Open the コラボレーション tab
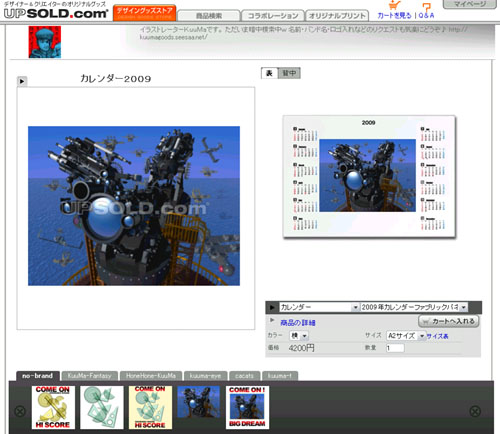The image size is (500, 434). point(272,16)
